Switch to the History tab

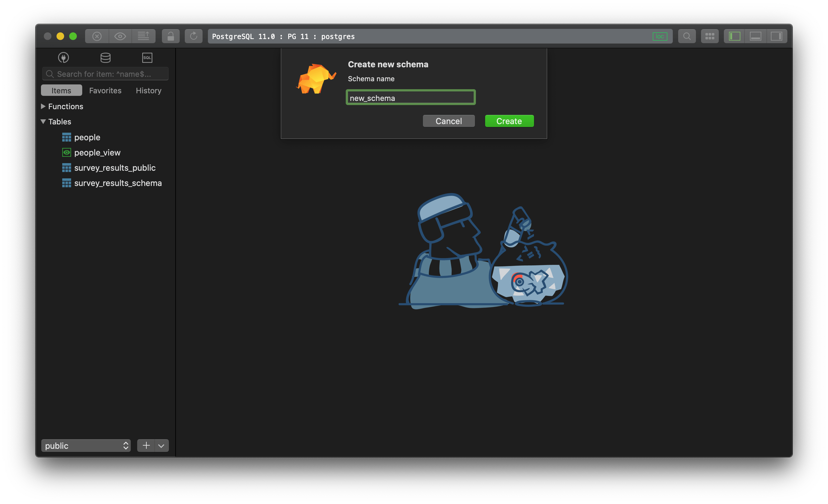[x=148, y=90]
